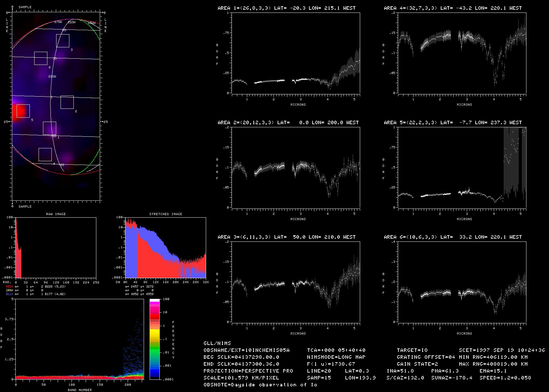Click the BDRF versus band number plot
This screenshot has height=392, width=549.
point(79,339)
